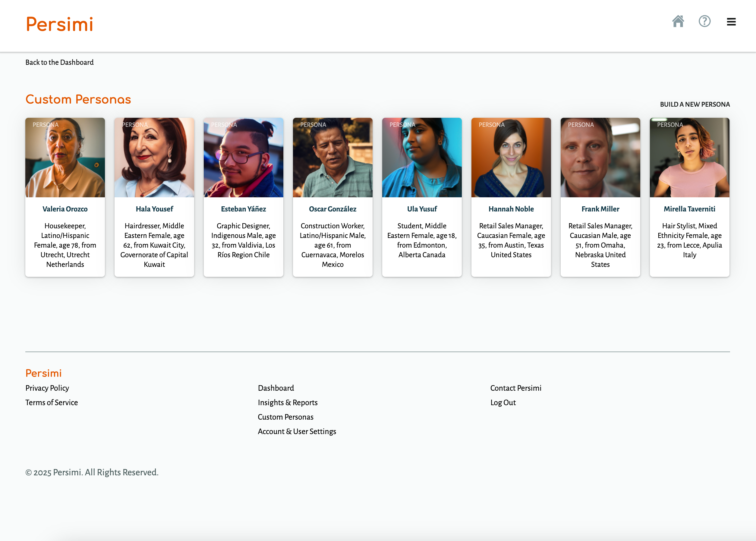756x541 pixels.
Task: Select the Hannah Noble name
Action: point(511,209)
